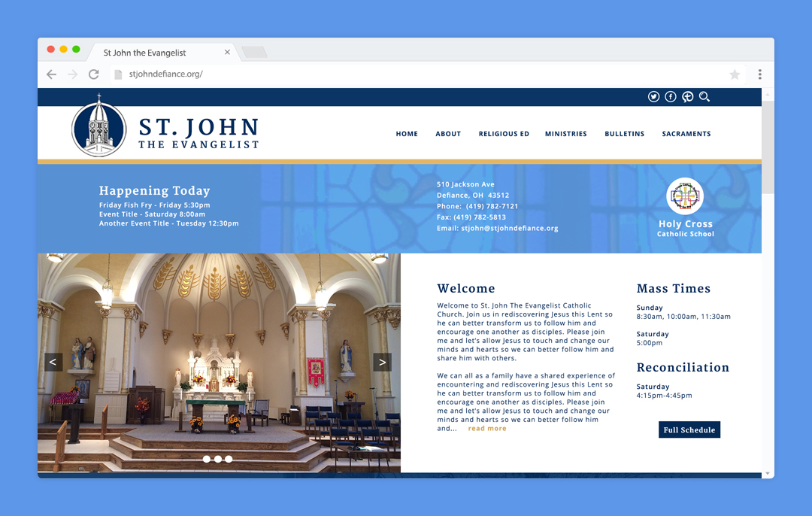Show the next slideshow image
812x516 pixels.
(382, 363)
